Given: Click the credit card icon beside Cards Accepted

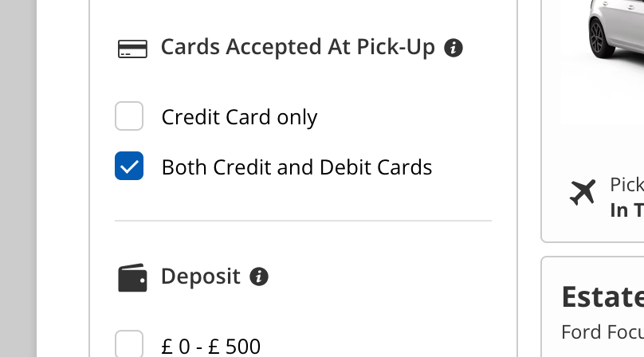Looking at the screenshot, I should (x=132, y=49).
